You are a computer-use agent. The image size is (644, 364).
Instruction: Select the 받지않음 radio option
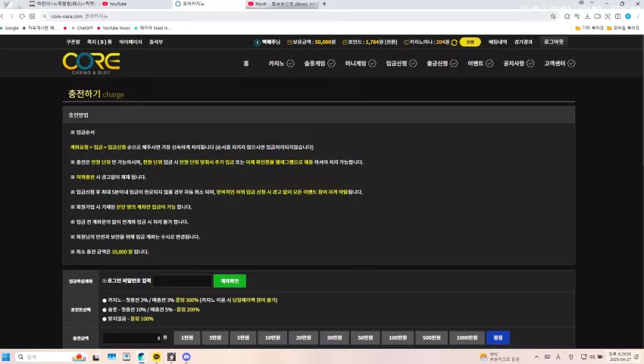pyautogui.click(x=105, y=318)
